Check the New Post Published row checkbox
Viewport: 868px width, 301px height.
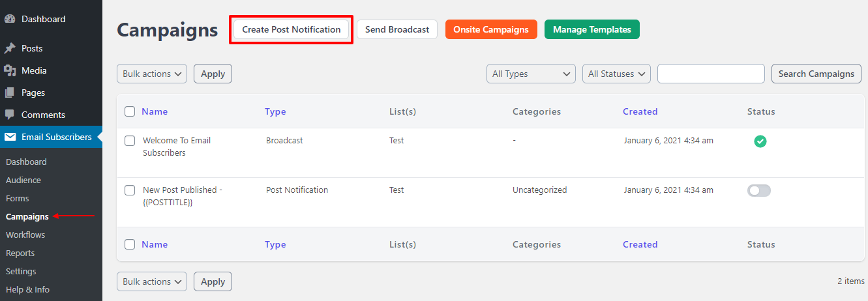click(x=130, y=190)
